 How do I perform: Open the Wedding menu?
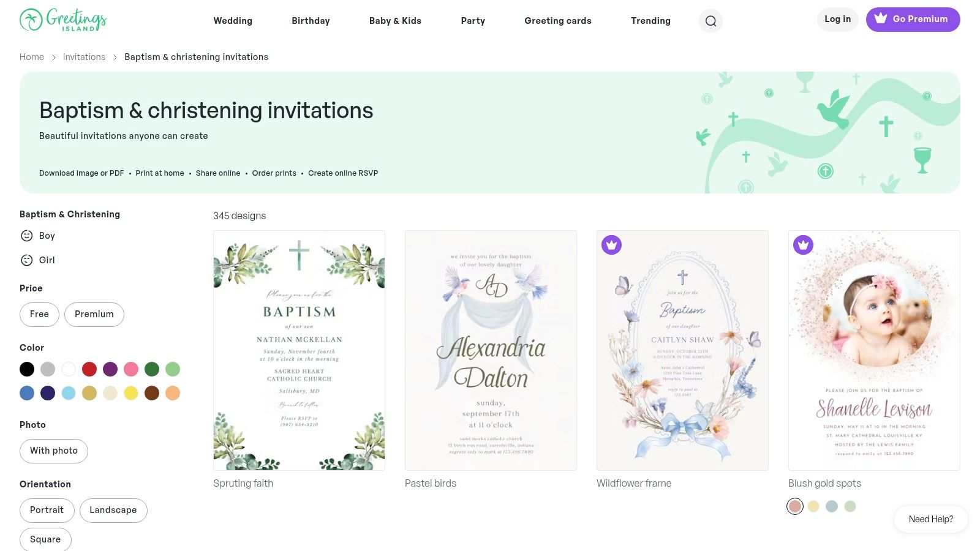(233, 21)
